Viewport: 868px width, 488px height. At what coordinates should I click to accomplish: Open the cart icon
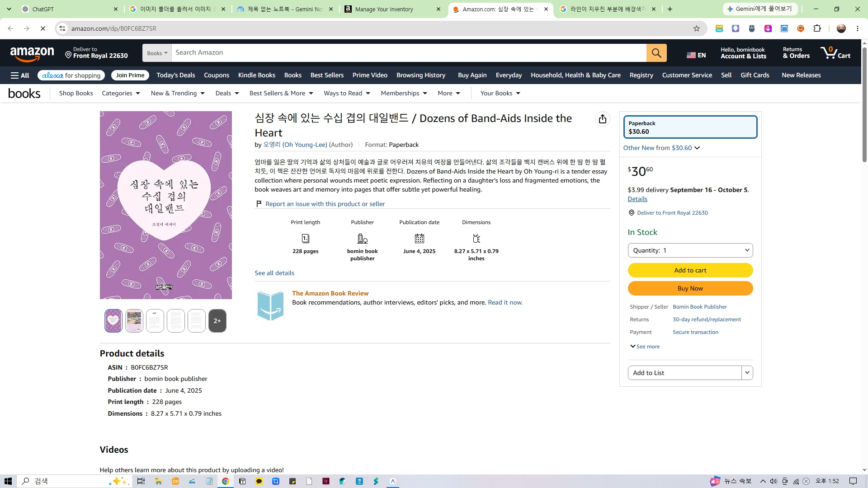(x=835, y=53)
